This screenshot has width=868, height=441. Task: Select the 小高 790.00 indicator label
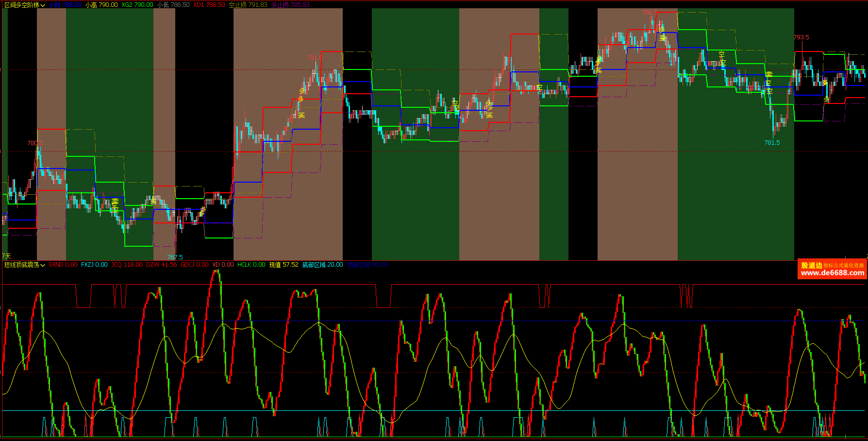(101, 5)
